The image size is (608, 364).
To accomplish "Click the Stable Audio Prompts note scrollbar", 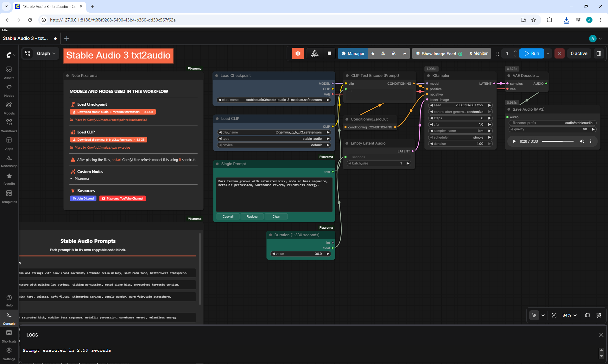I will [x=200, y=269].
